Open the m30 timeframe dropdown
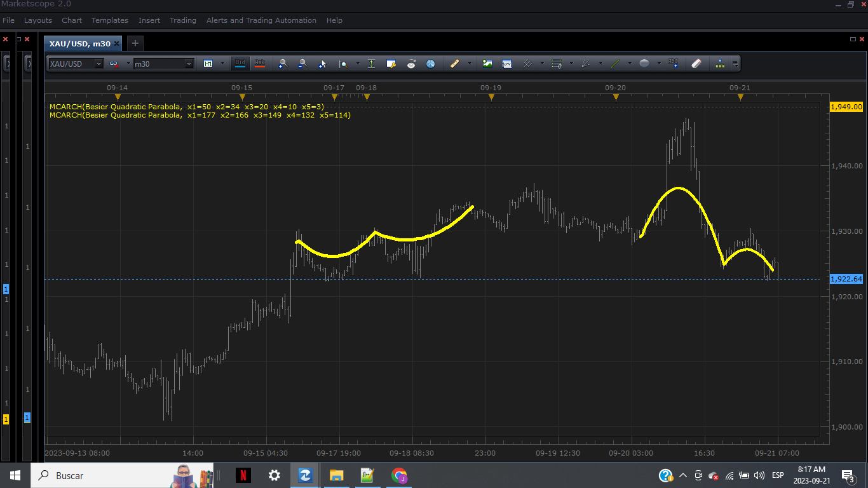The image size is (868, 488). click(163, 64)
